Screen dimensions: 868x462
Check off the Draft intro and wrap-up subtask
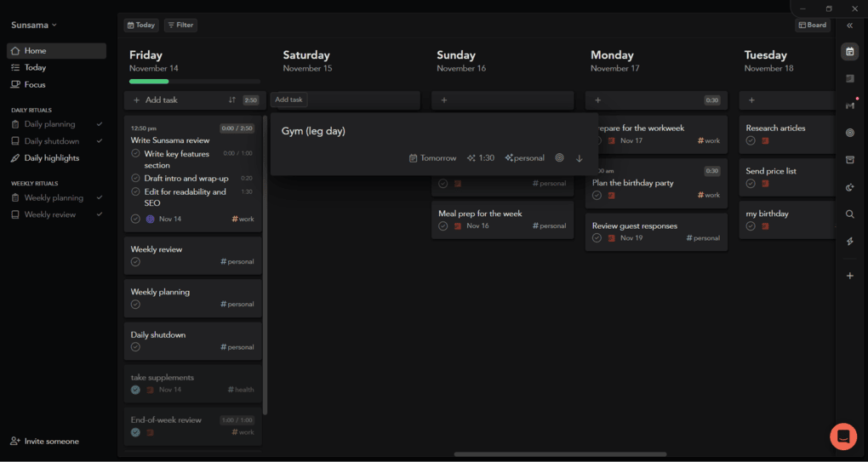tap(136, 179)
